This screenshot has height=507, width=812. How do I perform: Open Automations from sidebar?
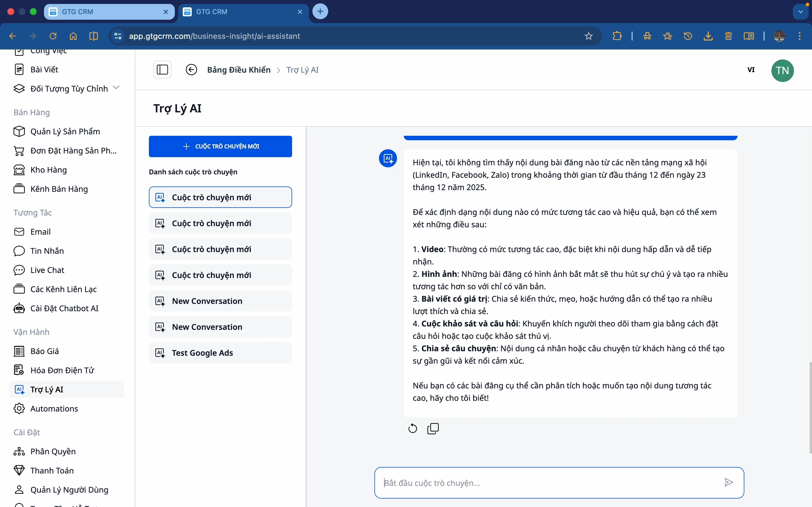tap(54, 409)
